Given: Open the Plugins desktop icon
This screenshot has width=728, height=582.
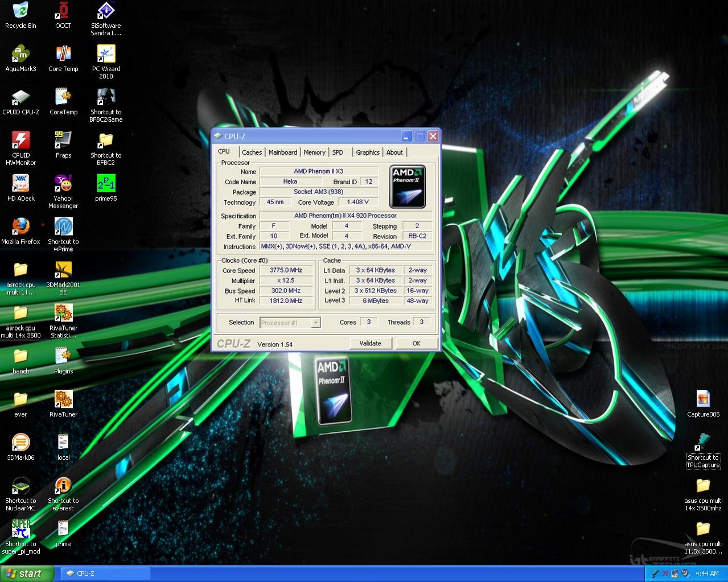Looking at the screenshot, I should (63, 361).
